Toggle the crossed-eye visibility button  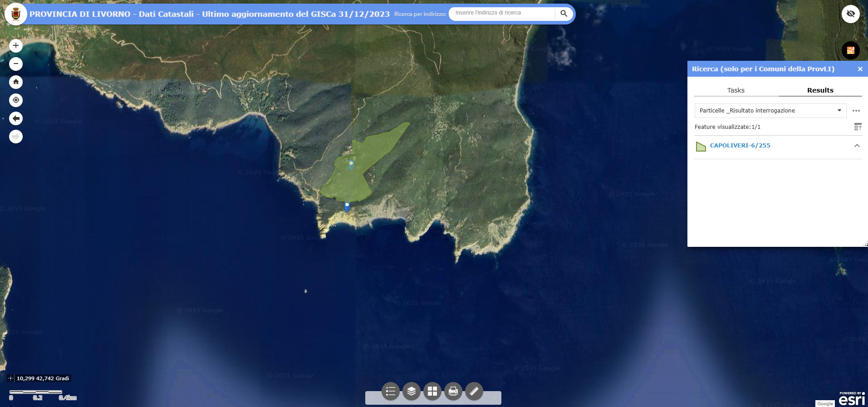tap(850, 14)
